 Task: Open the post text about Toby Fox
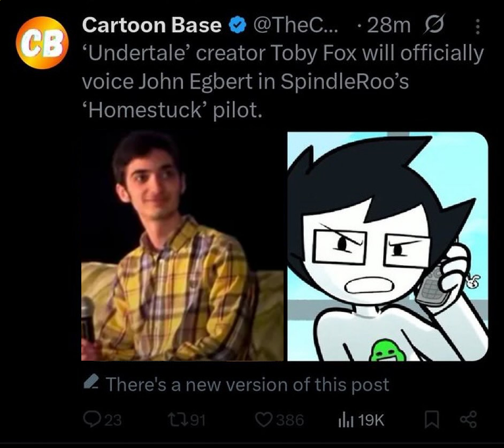283,81
